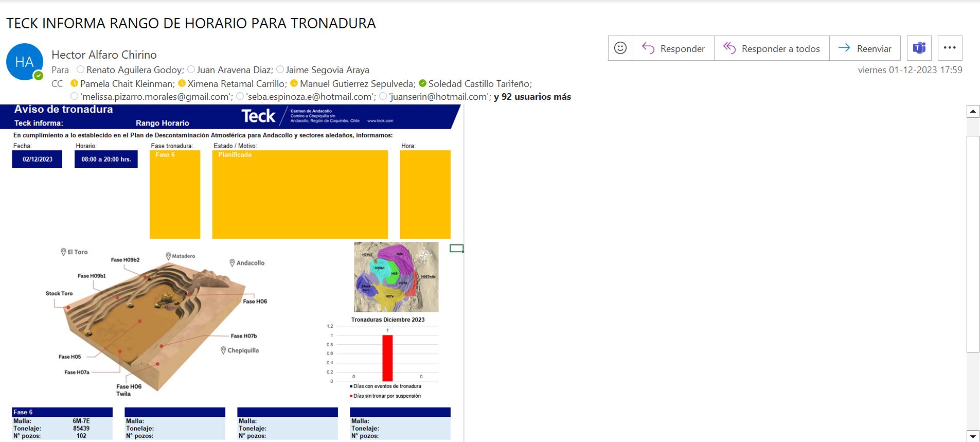Select CC recipient Ximena Retamal Carrillo
The image size is (980, 442).
point(237,83)
